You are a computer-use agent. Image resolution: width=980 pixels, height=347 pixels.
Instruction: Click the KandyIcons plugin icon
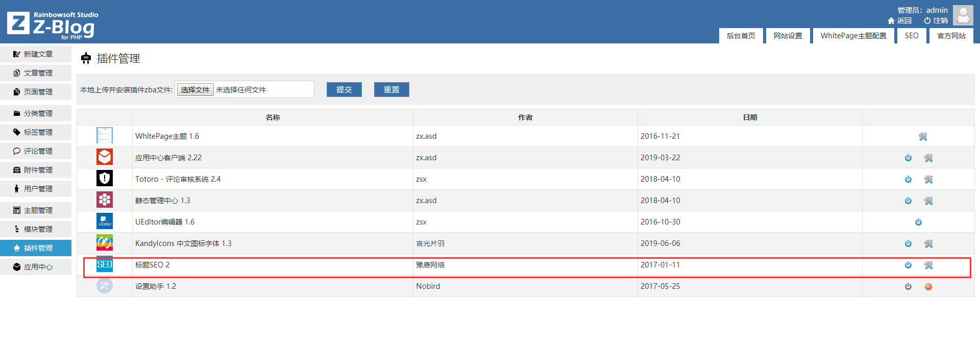[x=105, y=243]
